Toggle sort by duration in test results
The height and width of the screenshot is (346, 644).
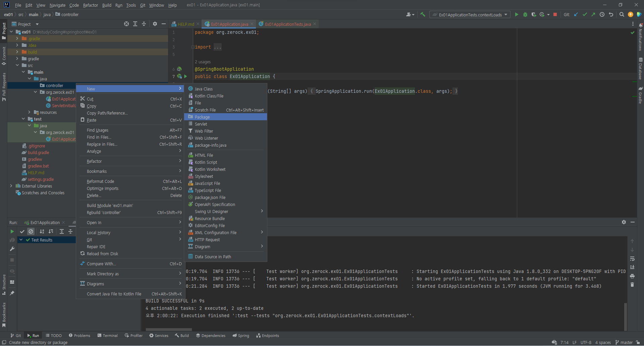pyautogui.click(x=51, y=231)
